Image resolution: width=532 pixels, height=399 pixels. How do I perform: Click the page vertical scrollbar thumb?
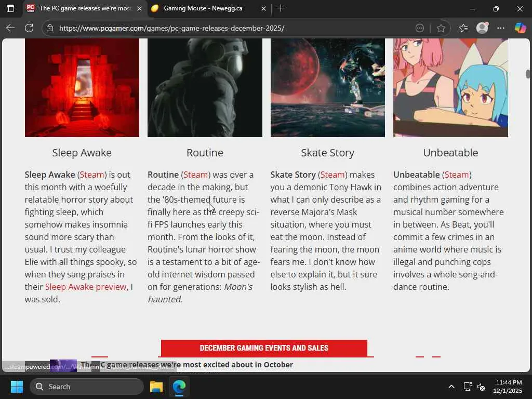(x=528, y=74)
